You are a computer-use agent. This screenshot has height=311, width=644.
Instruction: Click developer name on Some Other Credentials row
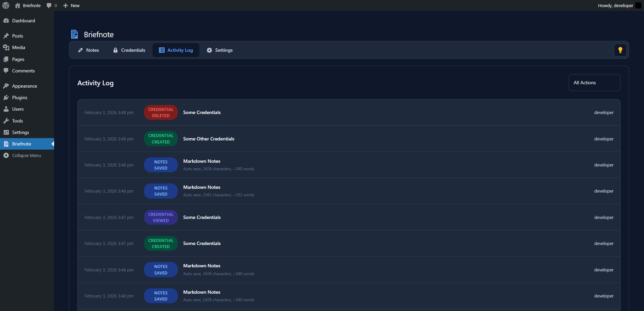coord(604,139)
